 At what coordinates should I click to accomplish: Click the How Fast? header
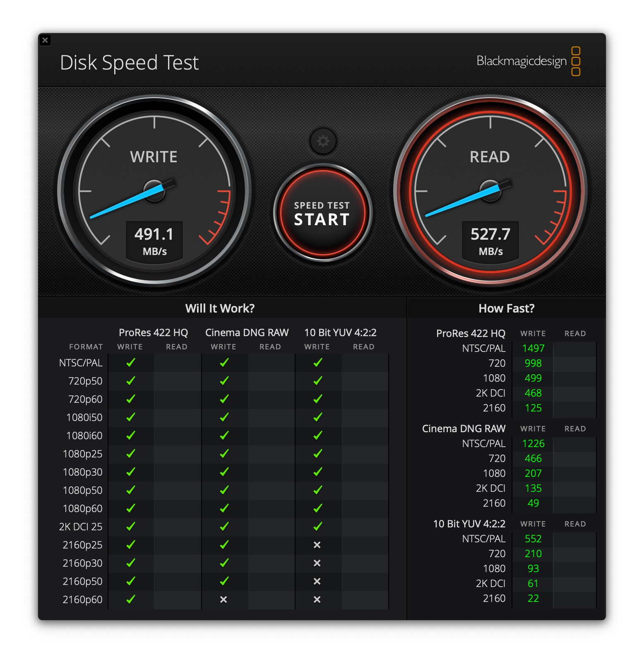click(x=506, y=308)
